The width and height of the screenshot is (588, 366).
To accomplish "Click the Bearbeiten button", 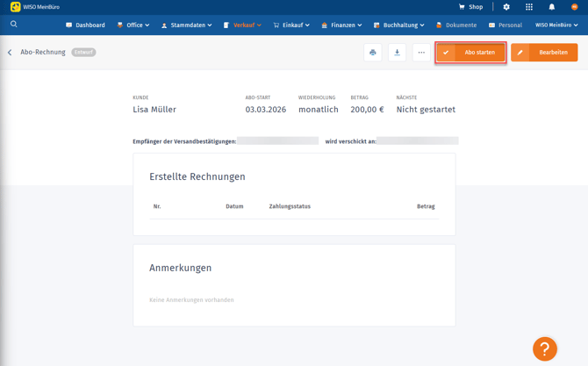I will click(x=544, y=53).
